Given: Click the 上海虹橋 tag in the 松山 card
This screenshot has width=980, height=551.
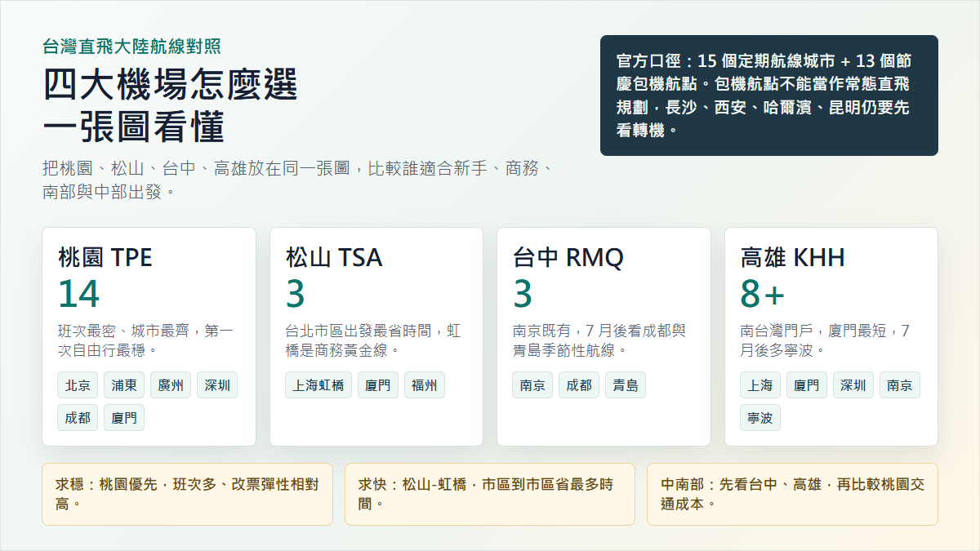Looking at the screenshot, I should click(318, 385).
